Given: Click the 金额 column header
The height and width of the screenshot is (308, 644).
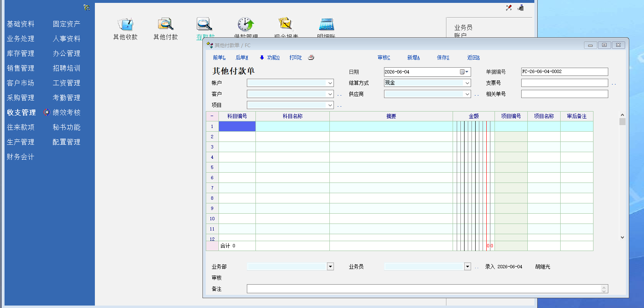Looking at the screenshot, I should pos(474,116).
